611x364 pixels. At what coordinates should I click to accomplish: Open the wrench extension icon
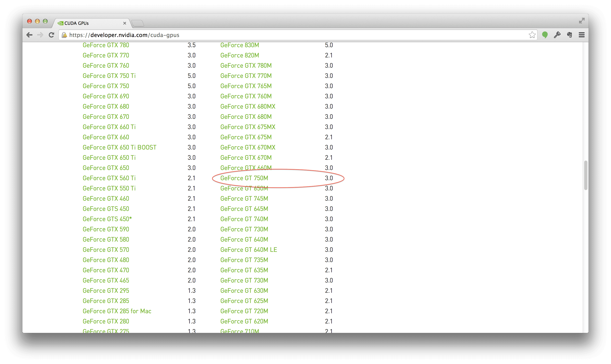[x=557, y=35]
